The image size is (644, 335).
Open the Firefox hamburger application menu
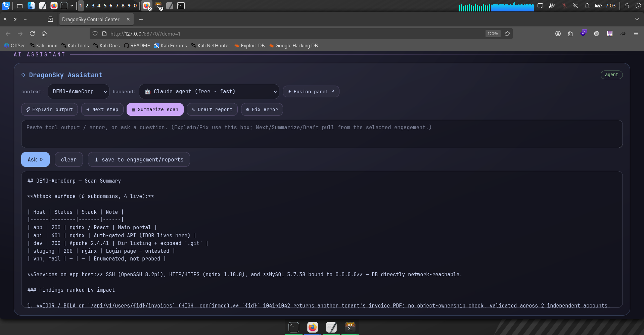click(636, 34)
